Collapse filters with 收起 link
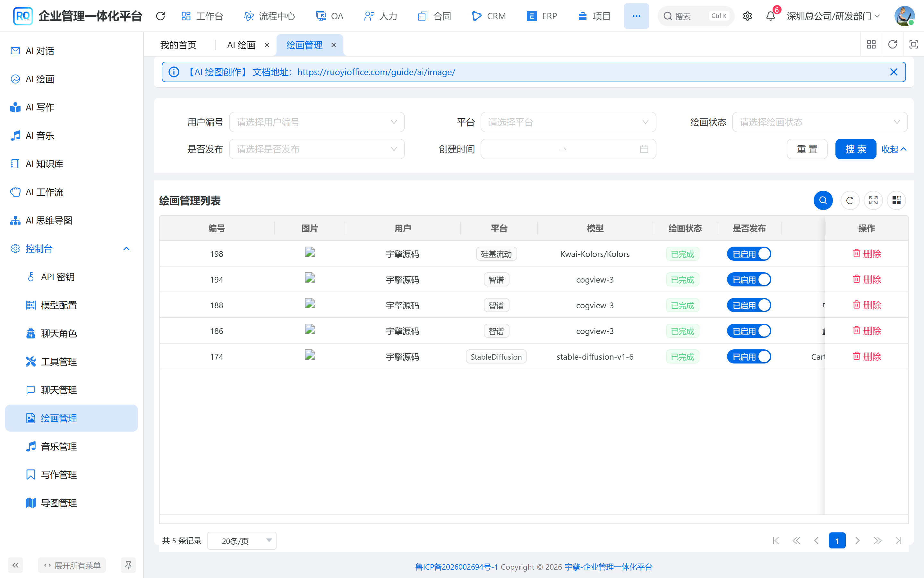 click(894, 149)
